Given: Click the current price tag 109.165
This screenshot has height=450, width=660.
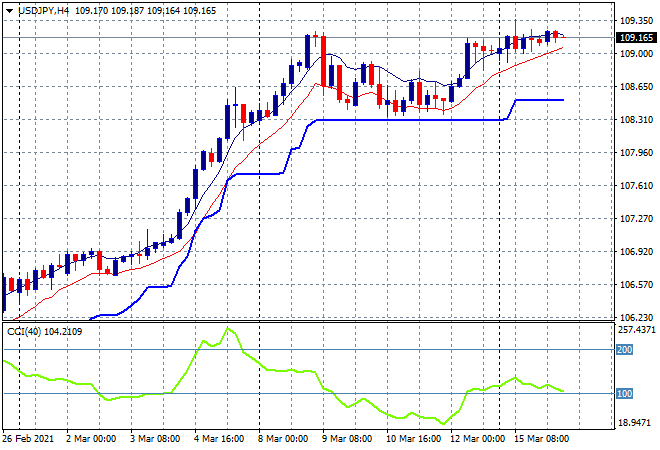Looking at the screenshot, I should 636,37.
